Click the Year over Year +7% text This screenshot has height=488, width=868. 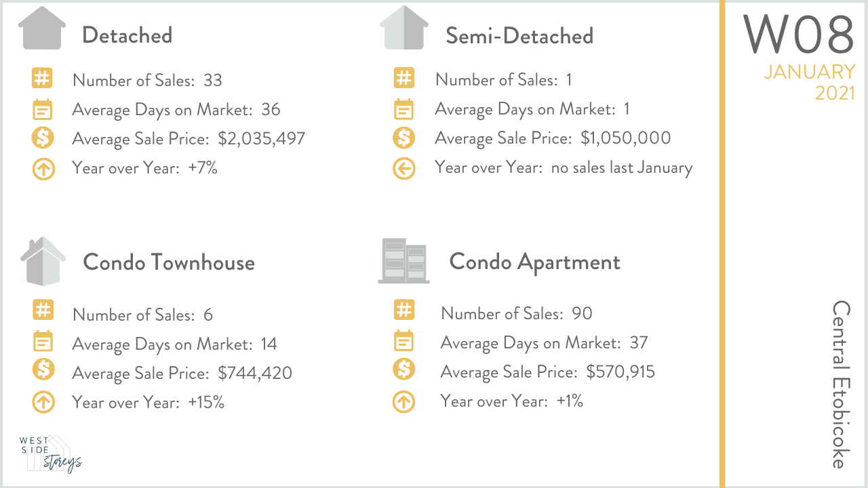point(144,168)
